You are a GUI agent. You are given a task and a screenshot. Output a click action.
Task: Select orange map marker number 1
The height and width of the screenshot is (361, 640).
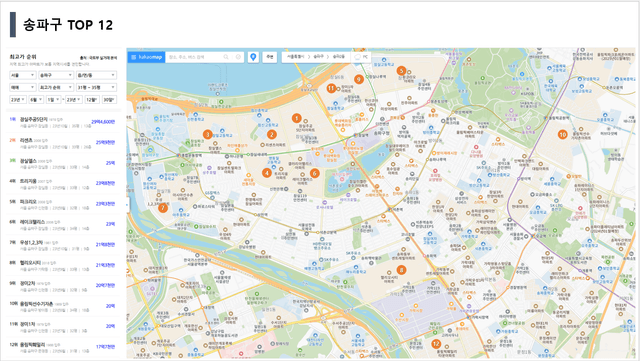tap(297, 118)
